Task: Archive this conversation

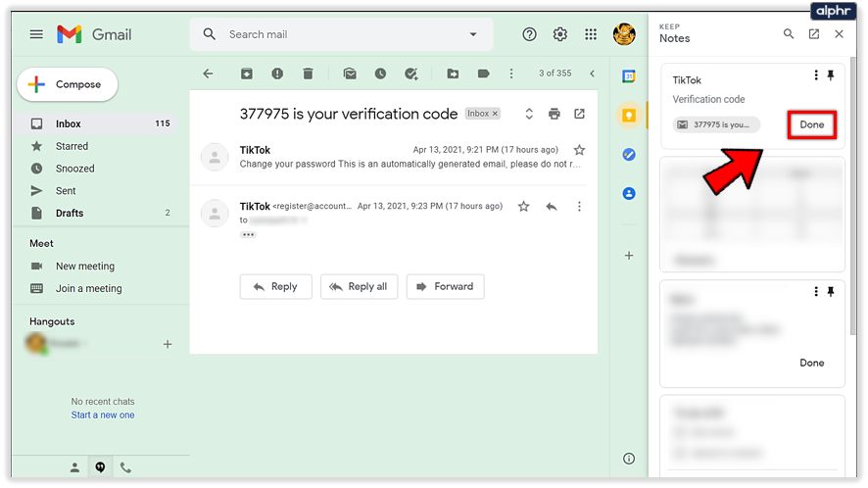Action: click(246, 73)
